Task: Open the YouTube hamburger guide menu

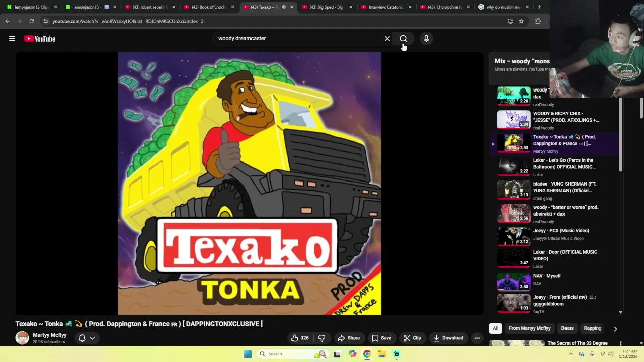Action: 12,39
